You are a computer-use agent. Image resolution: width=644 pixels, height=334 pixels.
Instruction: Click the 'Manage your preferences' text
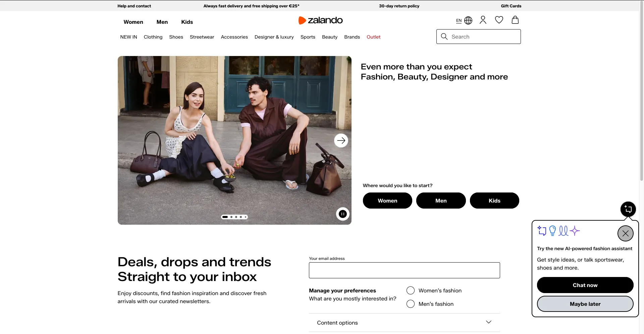[342, 290]
